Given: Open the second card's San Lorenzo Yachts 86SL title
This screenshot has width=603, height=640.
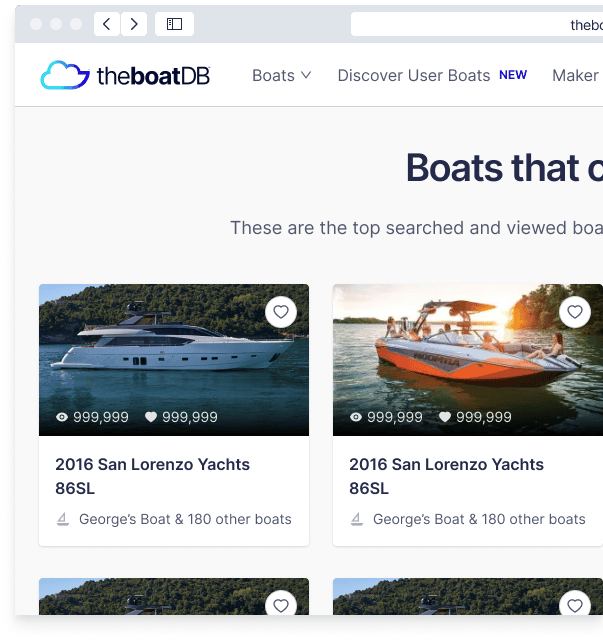Looking at the screenshot, I should point(446,476).
